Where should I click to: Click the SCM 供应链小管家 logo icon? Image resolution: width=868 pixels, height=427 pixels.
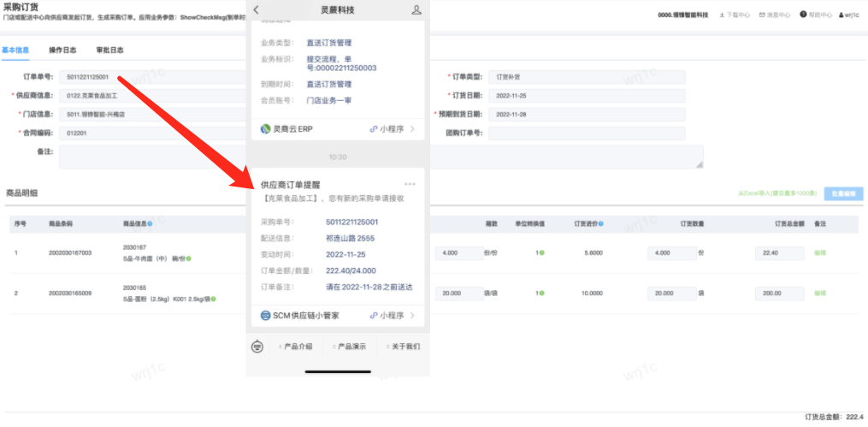[x=265, y=316]
